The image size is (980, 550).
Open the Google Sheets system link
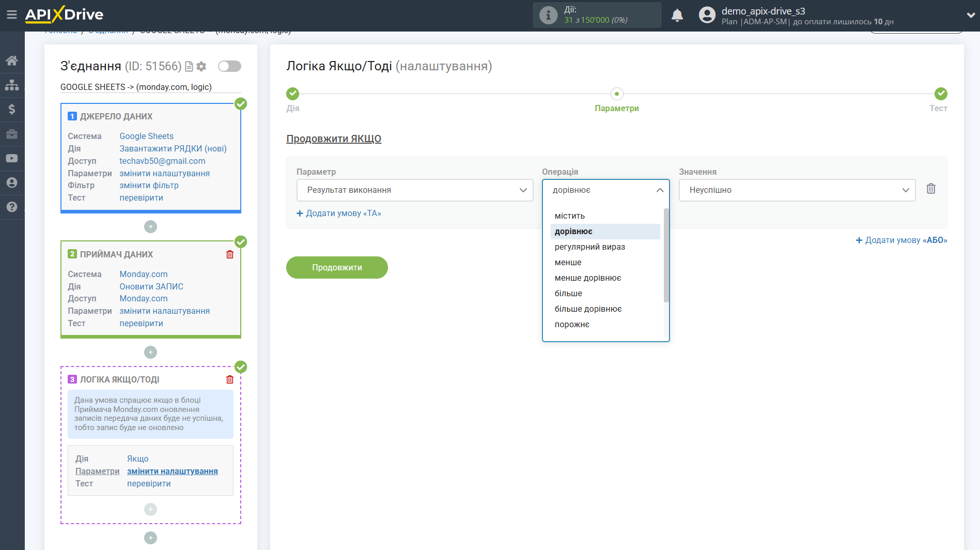click(x=146, y=136)
